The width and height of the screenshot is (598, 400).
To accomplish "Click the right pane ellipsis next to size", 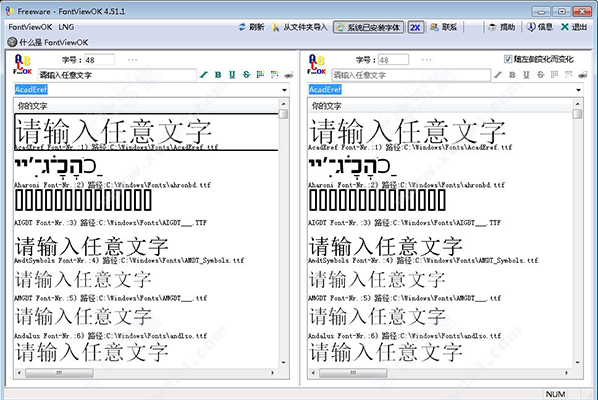I will click(x=426, y=60).
